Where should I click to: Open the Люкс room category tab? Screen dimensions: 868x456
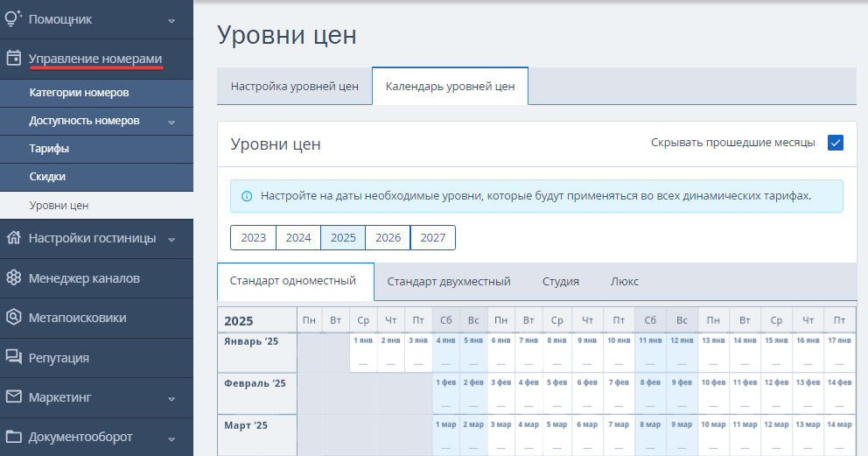pyautogui.click(x=625, y=281)
